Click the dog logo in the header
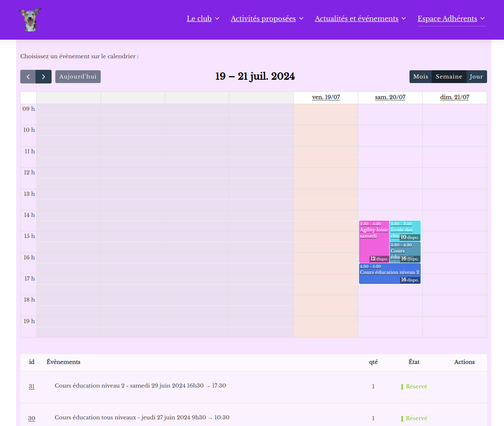The height and width of the screenshot is (426, 504). pos(30,20)
